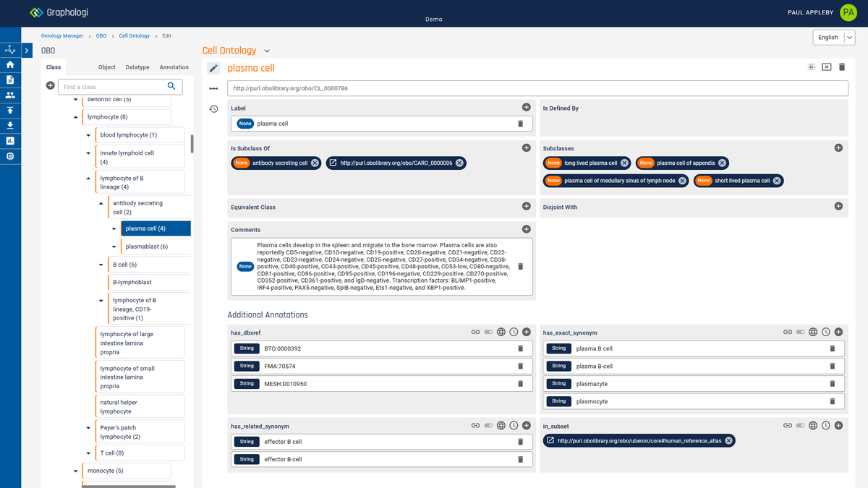Click clock icon in has_related_synonym header
868x488 pixels.
(x=514, y=426)
